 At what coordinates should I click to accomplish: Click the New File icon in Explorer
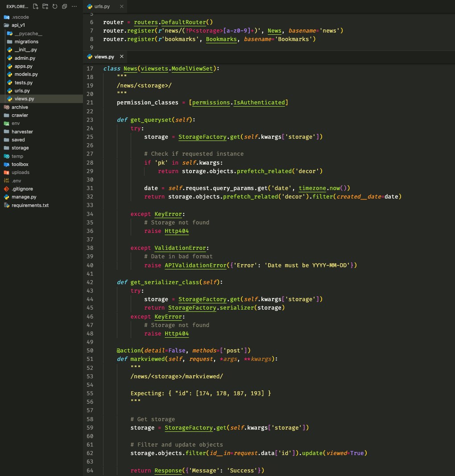pyautogui.click(x=36, y=6)
